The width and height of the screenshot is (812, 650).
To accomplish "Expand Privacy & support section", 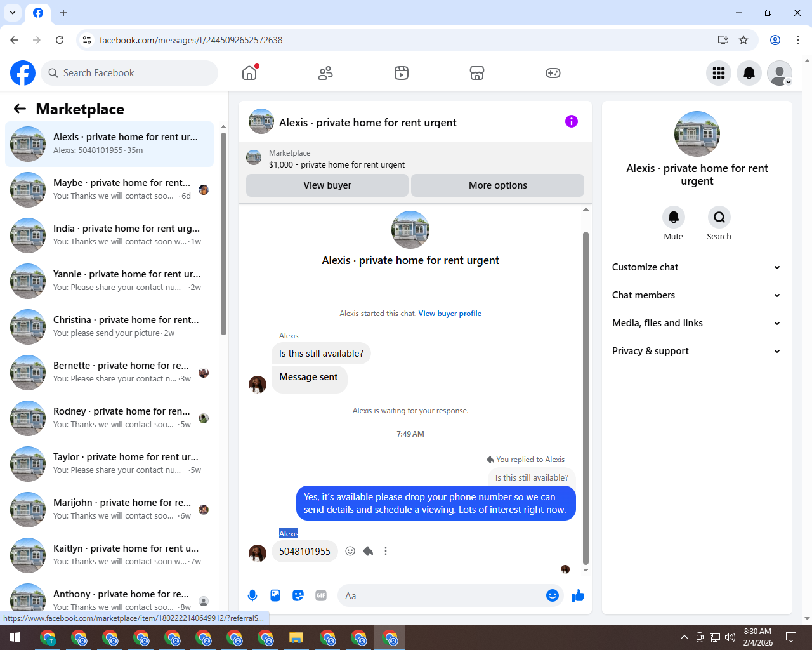I will [x=697, y=351].
